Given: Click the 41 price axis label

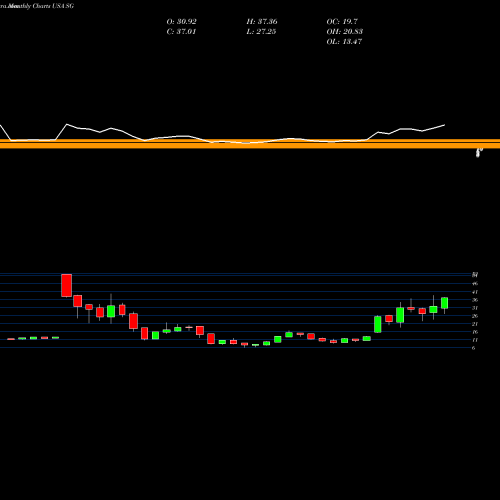Looking at the screenshot, I should 475,292.
